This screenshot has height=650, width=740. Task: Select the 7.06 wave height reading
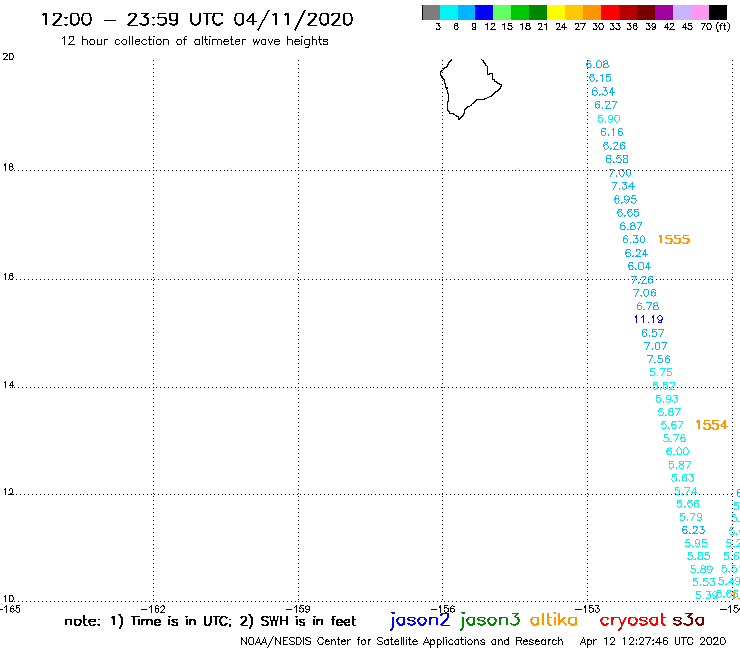(x=645, y=293)
